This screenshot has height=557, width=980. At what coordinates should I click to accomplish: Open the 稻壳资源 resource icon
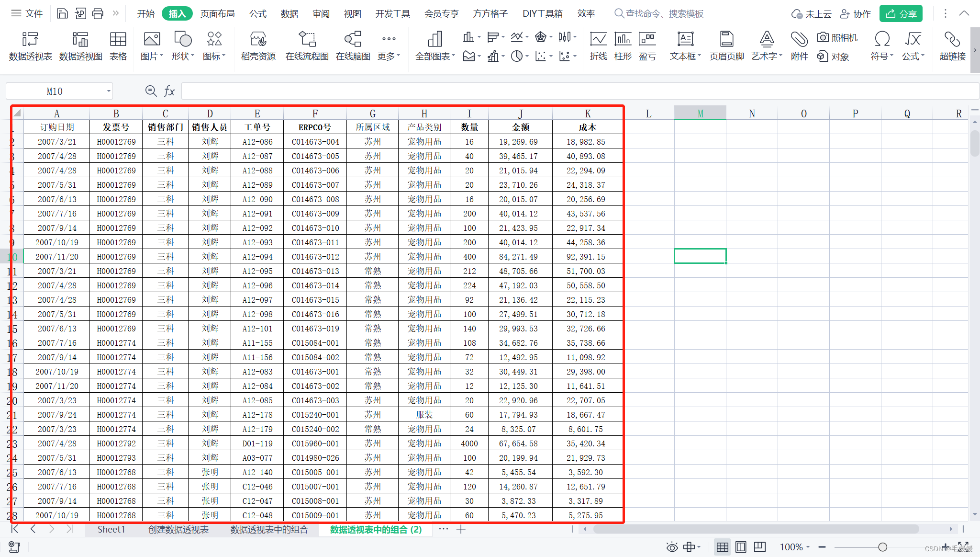click(258, 46)
